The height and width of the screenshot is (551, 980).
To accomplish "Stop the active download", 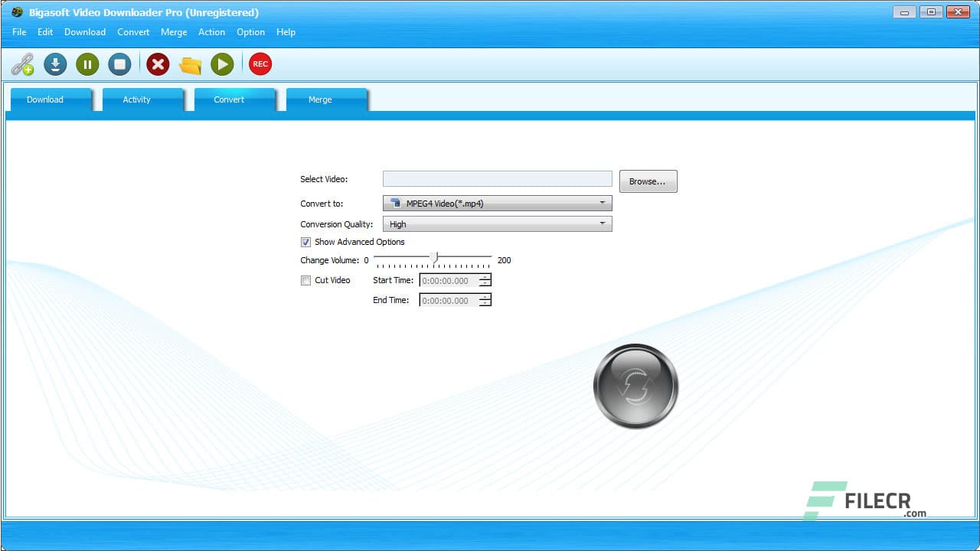I will click(x=119, y=64).
